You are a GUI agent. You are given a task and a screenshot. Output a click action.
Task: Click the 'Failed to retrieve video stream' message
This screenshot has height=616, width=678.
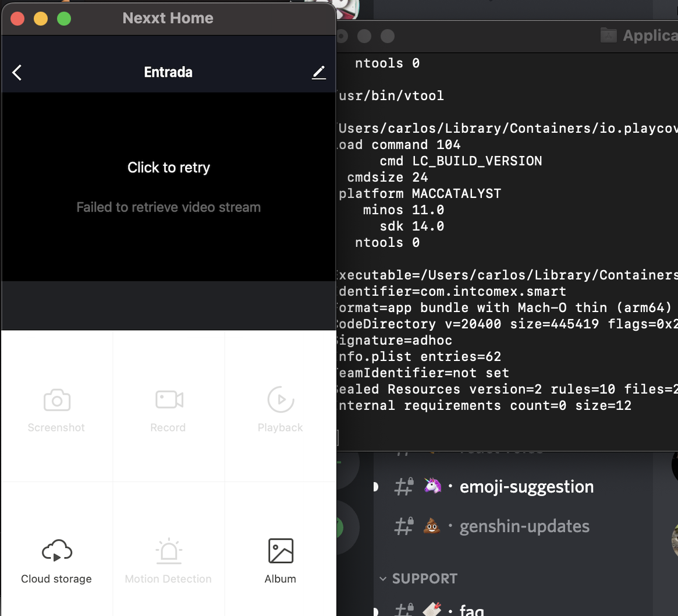[169, 207]
